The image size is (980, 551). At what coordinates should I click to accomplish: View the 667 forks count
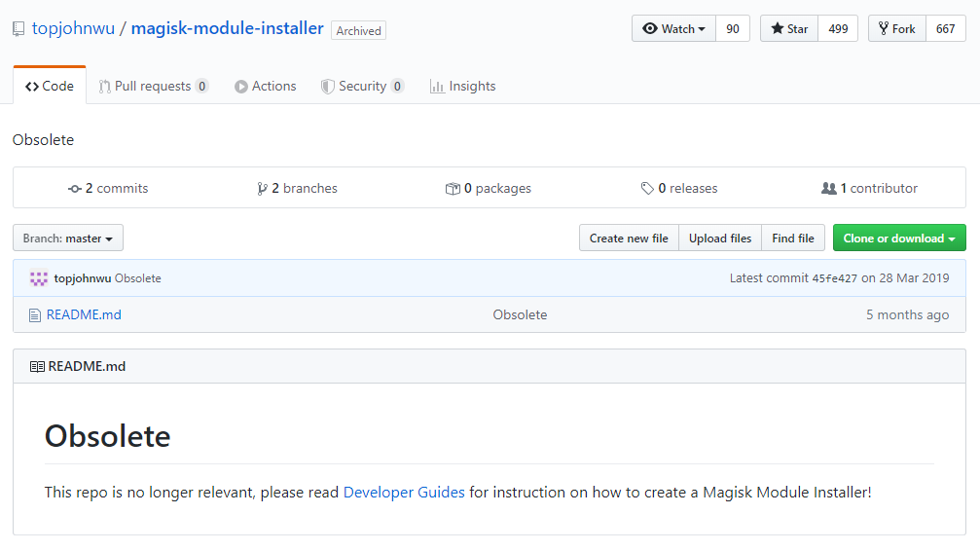coord(946,29)
